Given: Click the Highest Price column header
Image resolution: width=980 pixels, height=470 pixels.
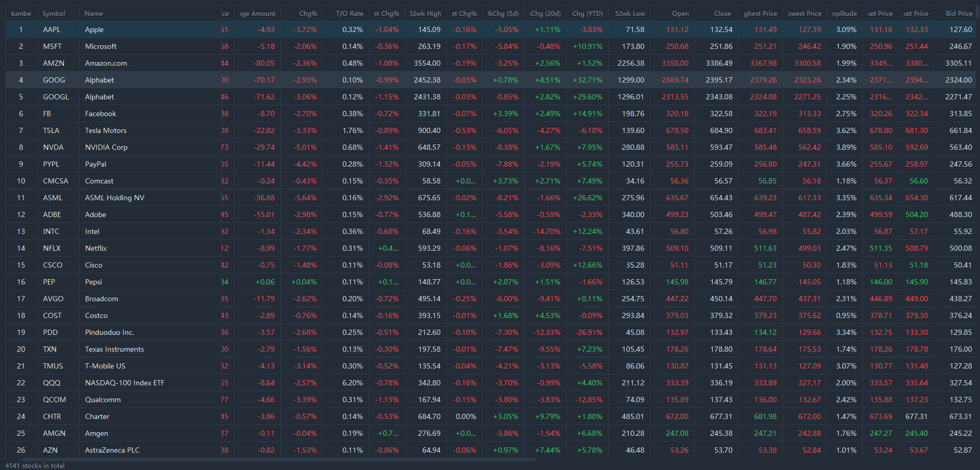Looking at the screenshot, I should [760, 13].
